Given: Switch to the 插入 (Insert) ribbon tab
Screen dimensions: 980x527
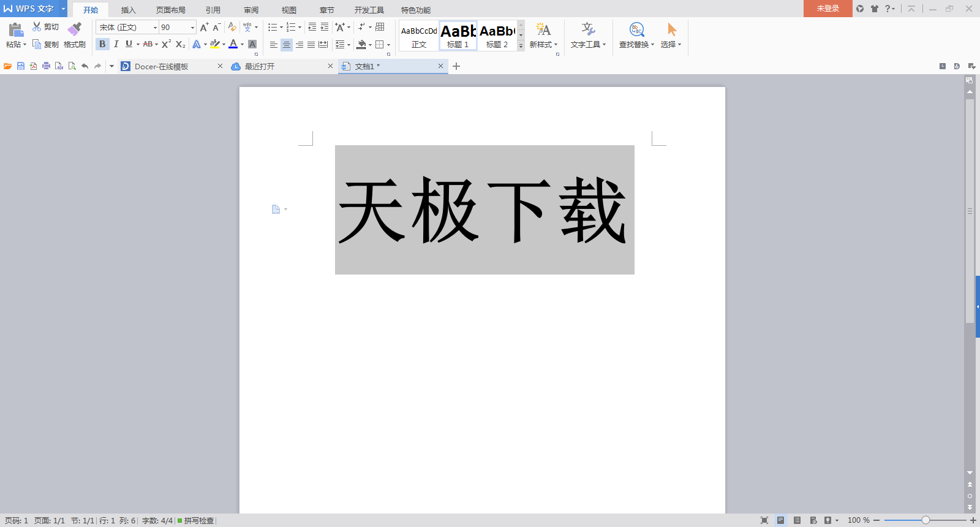Looking at the screenshot, I should click(128, 10).
